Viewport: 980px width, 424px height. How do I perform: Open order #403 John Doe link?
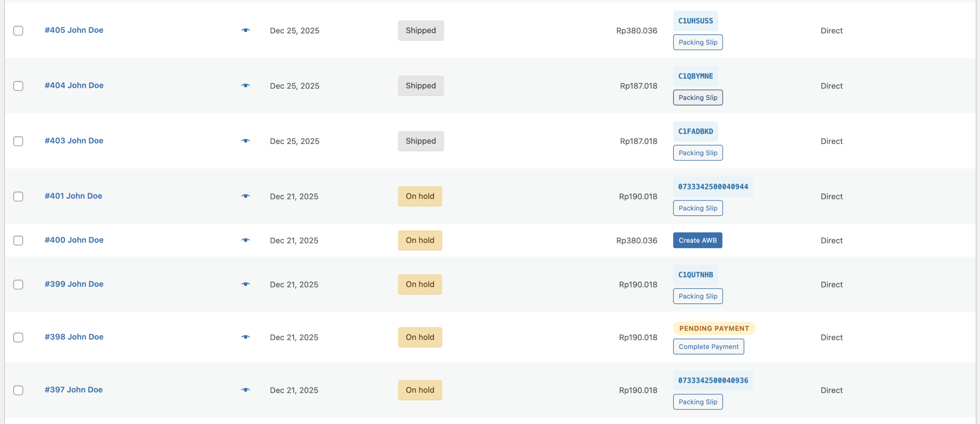pos(74,140)
